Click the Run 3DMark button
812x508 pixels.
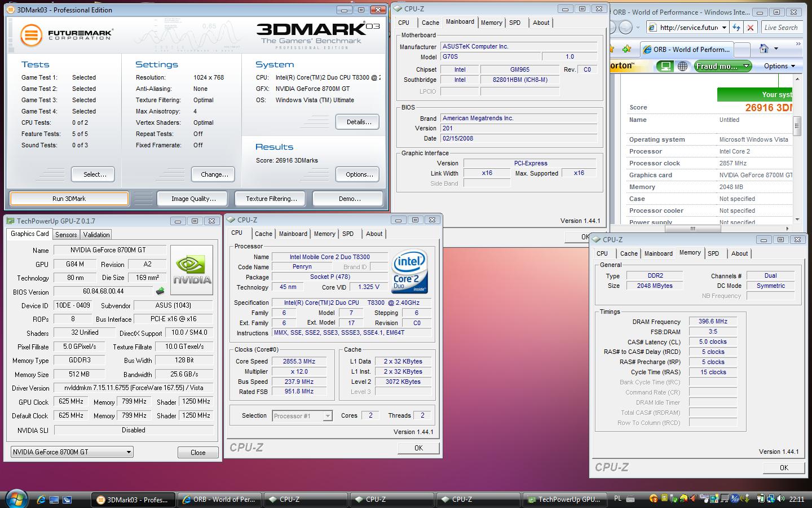tap(69, 199)
